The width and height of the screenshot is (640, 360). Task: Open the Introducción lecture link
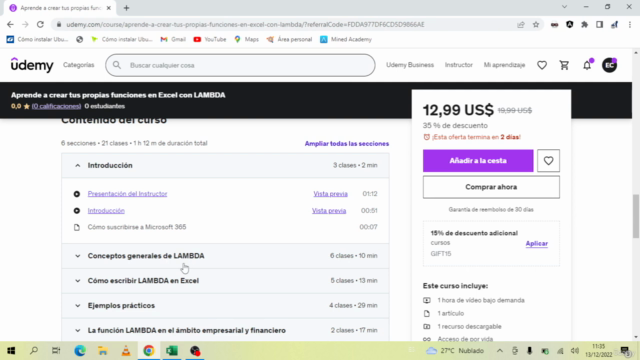pos(106,211)
